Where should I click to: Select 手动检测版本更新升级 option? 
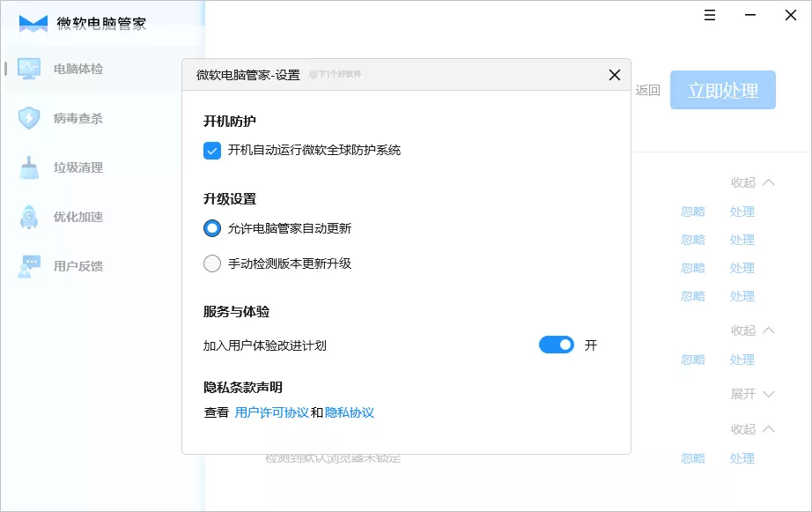pyautogui.click(x=211, y=263)
